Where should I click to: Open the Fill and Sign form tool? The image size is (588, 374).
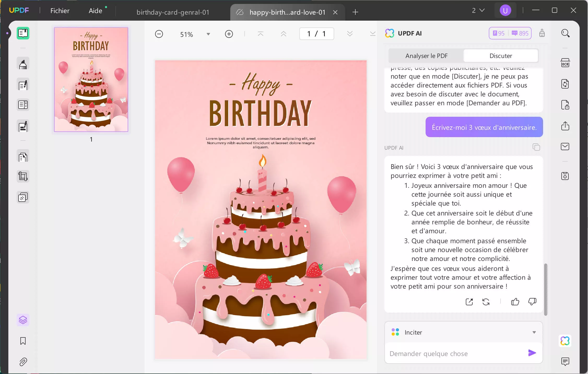(23, 126)
